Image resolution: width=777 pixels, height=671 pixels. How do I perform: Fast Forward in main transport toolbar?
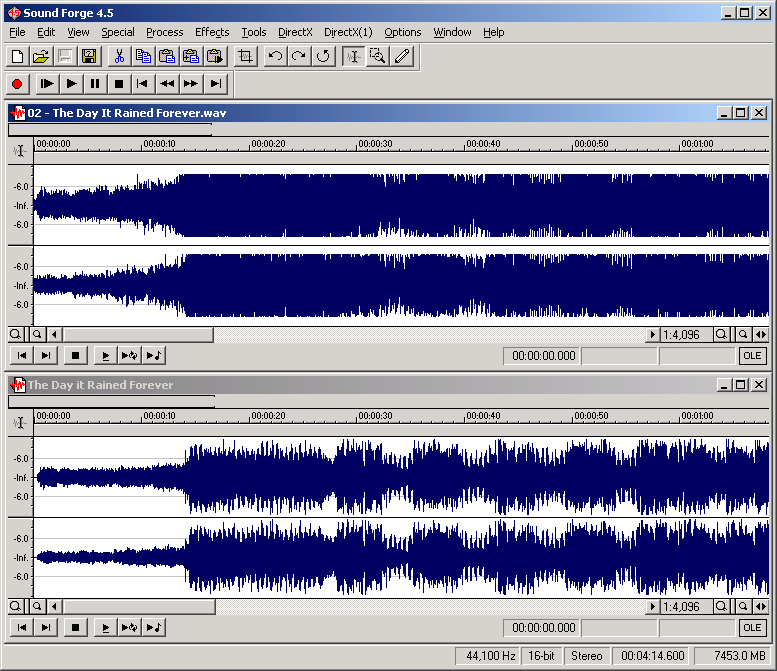[191, 84]
